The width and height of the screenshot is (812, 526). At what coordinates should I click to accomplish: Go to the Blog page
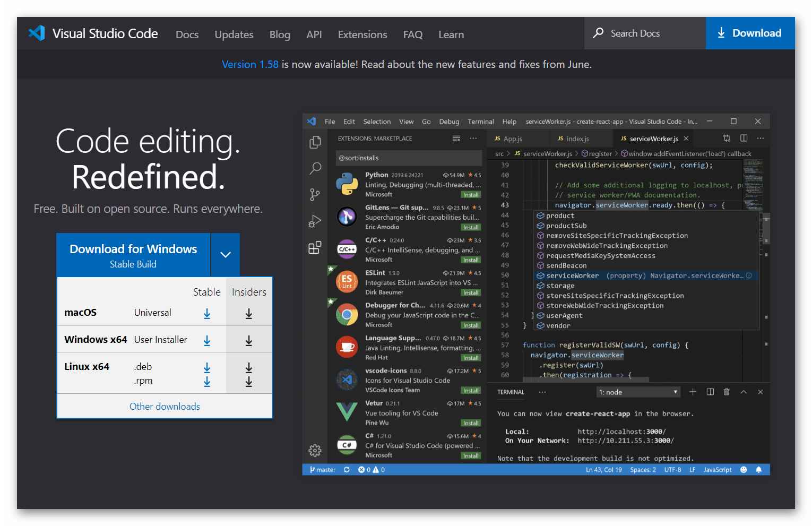click(x=280, y=35)
